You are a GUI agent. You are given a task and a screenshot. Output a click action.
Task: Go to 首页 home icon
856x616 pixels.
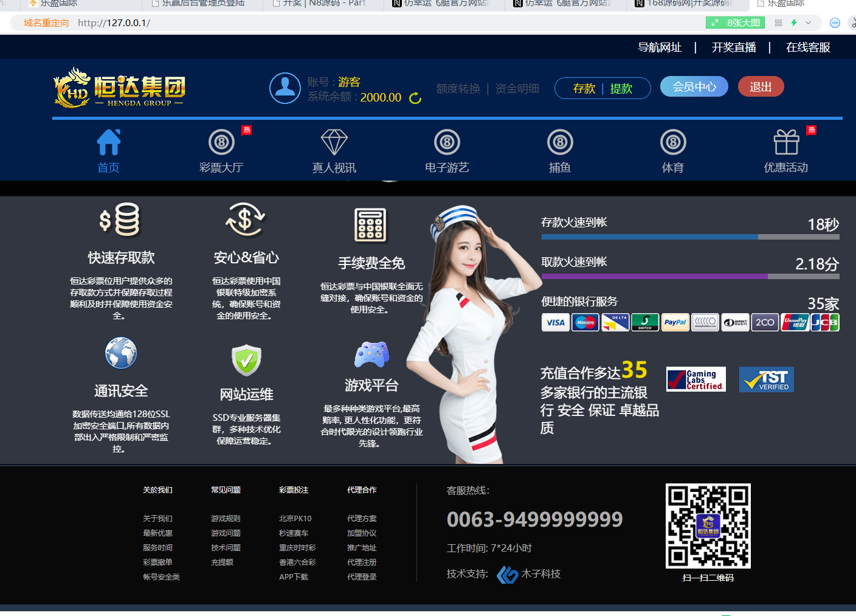(109, 143)
